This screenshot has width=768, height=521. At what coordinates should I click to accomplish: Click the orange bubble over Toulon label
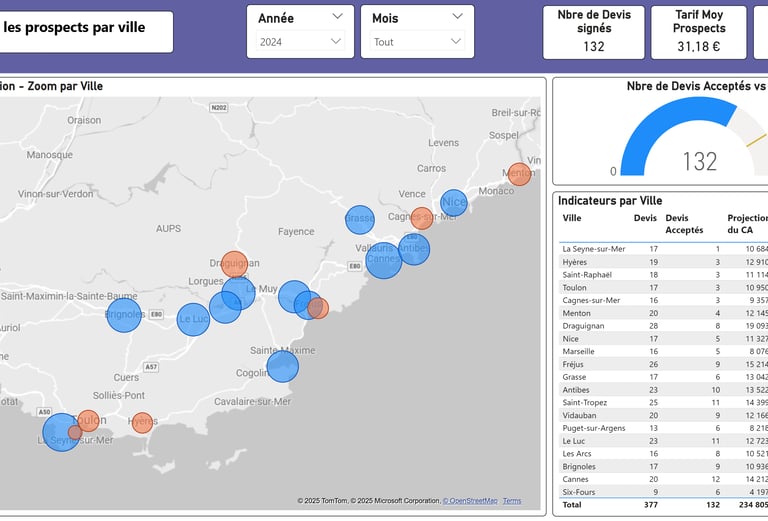(x=89, y=421)
